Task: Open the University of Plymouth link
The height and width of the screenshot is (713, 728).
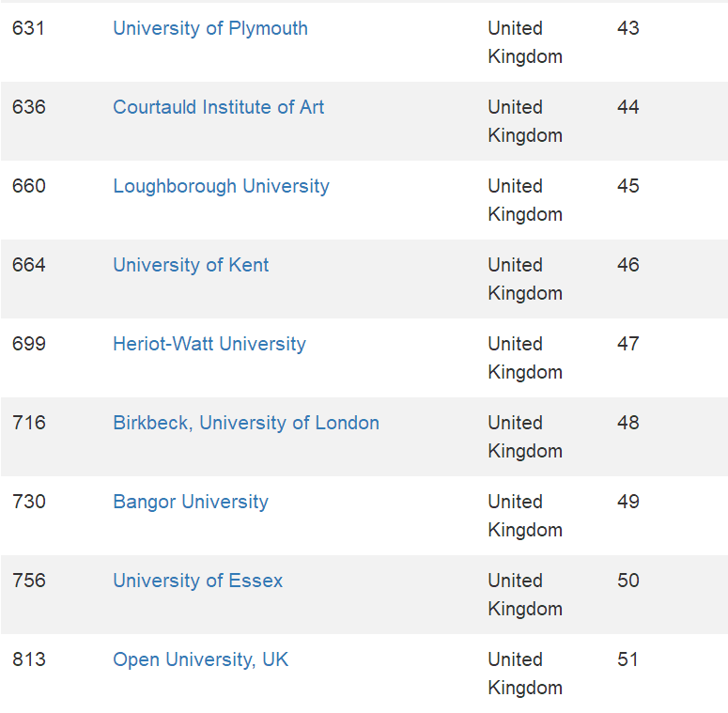Action: (210, 28)
